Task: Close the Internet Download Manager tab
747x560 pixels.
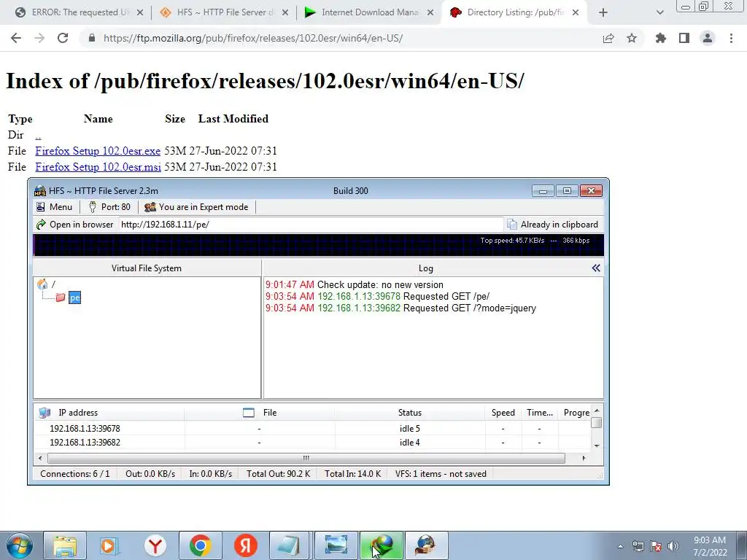Action: coord(430,13)
